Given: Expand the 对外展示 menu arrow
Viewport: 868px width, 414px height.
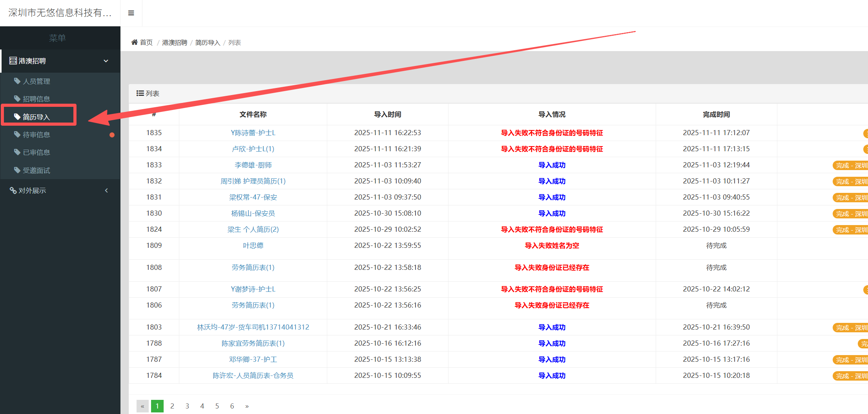Looking at the screenshot, I should click(106, 191).
